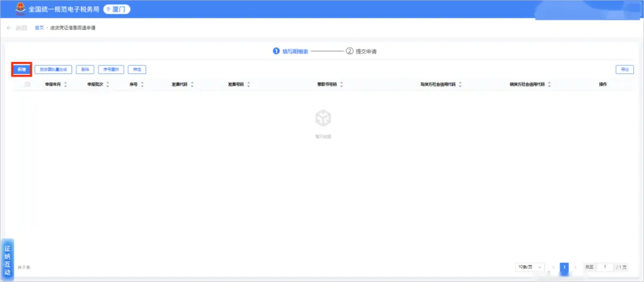The height and width of the screenshot is (282, 644).
Task: Sort by 发票号码 column arrows
Action: [249, 85]
